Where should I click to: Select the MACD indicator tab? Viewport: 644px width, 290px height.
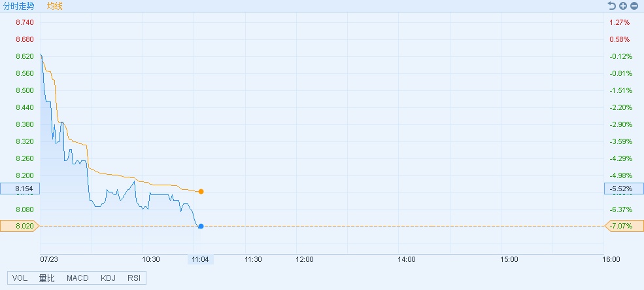[77, 278]
